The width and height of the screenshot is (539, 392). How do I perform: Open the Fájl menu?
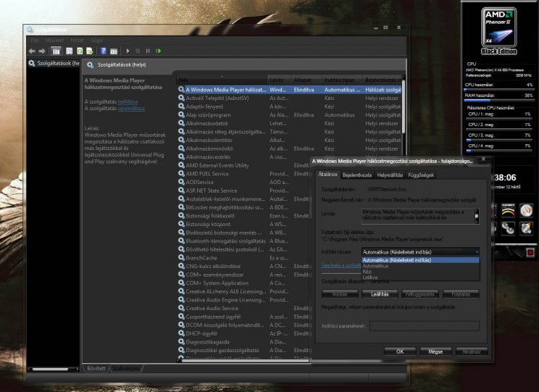(x=34, y=41)
